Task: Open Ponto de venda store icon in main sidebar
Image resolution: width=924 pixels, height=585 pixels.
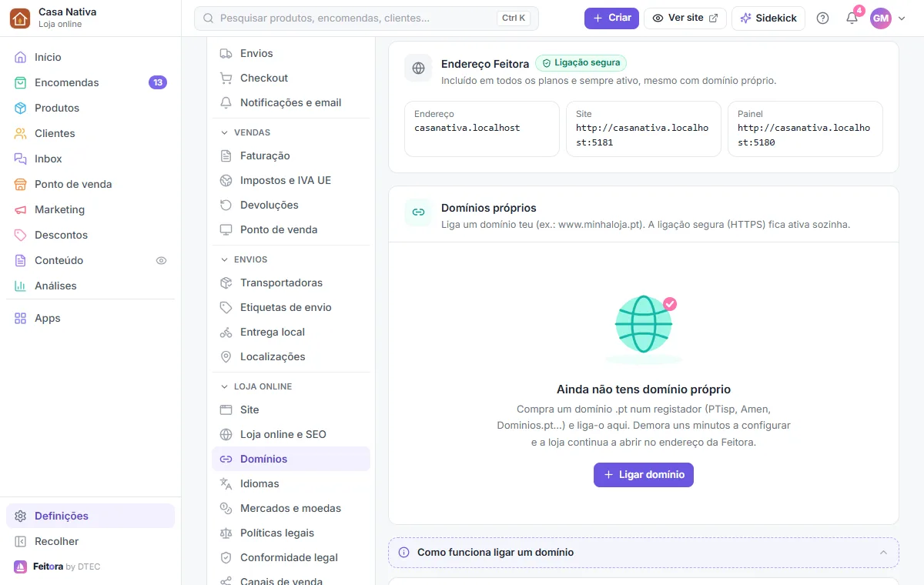Action: (x=20, y=184)
